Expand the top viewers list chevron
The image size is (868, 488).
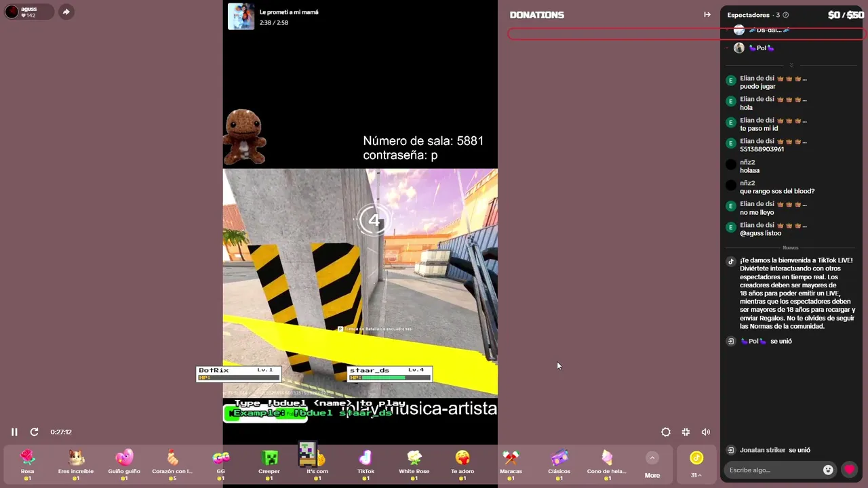point(791,65)
